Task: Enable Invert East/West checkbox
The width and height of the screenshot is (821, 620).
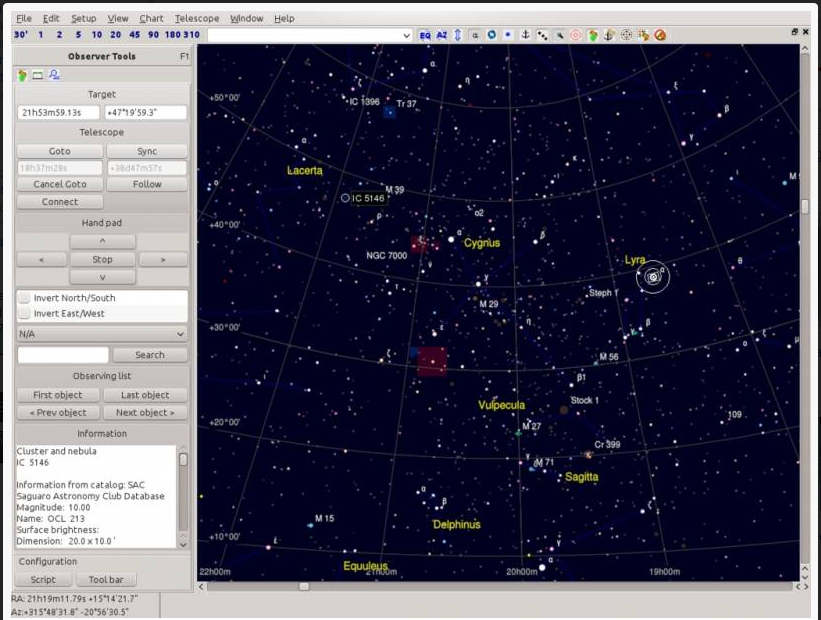Action: [x=24, y=313]
